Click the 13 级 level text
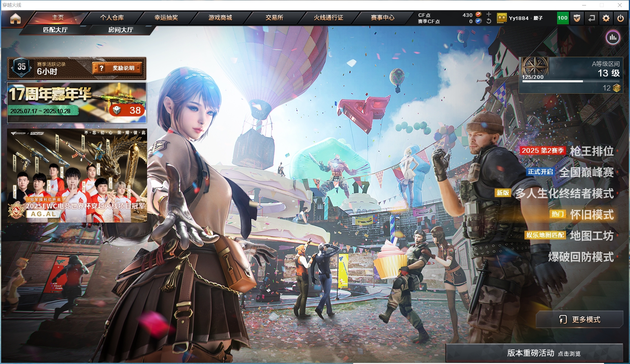The width and height of the screenshot is (630, 364). (x=608, y=73)
